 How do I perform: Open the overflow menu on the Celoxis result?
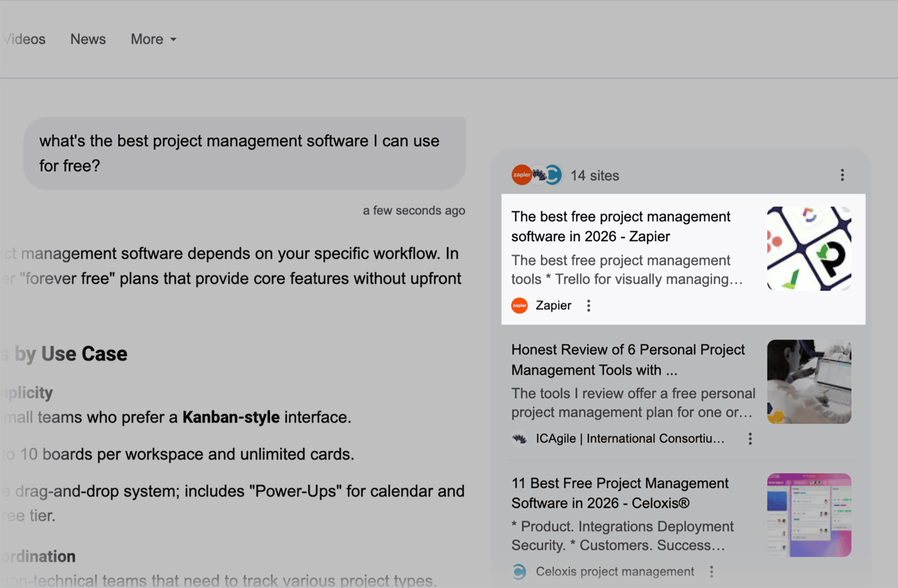click(712, 572)
